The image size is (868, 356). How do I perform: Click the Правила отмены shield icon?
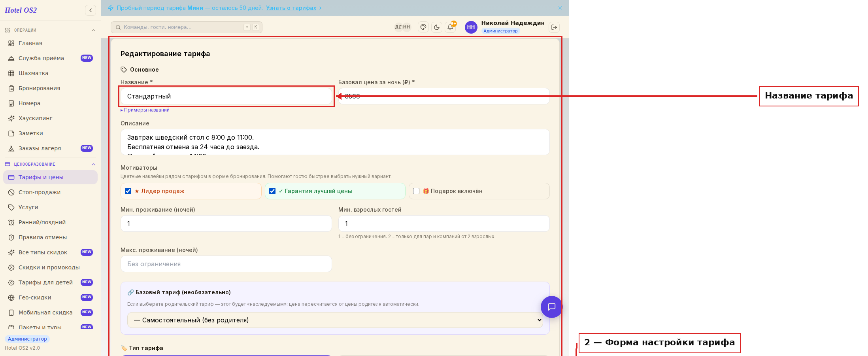point(11,237)
